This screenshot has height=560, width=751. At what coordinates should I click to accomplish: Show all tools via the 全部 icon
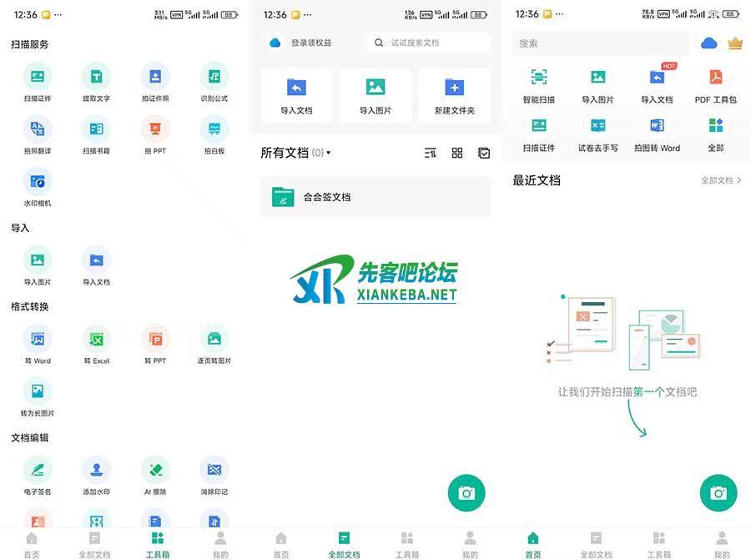point(715,132)
